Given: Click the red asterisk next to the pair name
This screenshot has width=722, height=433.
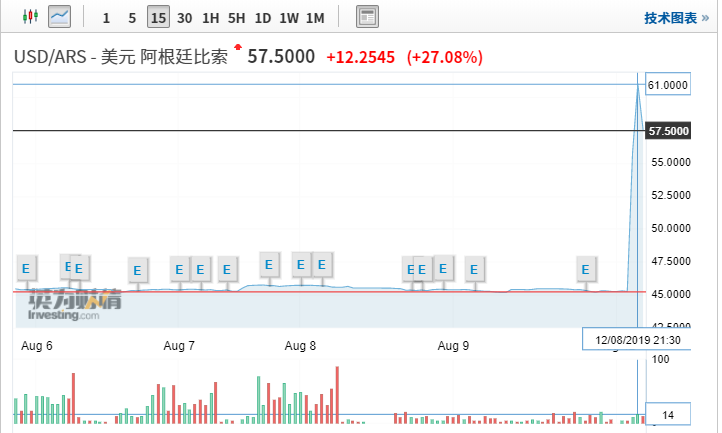Looking at the screenshot, I should (x=238, y=48).
